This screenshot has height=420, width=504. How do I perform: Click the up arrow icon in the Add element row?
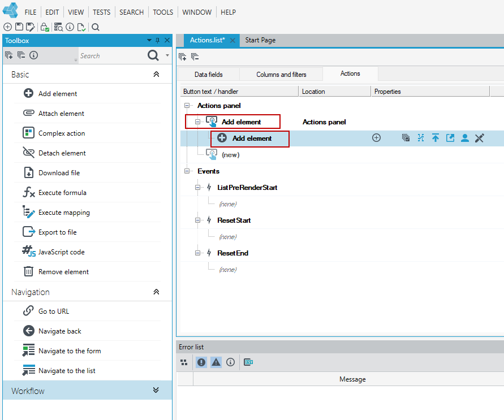pos(435,138)
